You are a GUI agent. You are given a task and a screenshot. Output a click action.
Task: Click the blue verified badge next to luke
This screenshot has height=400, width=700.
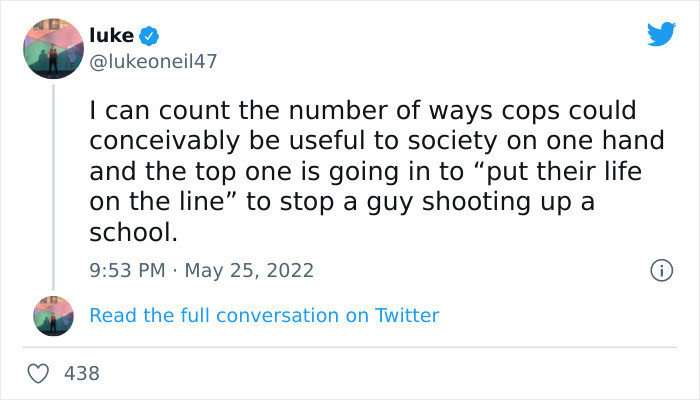click(148, 37)
